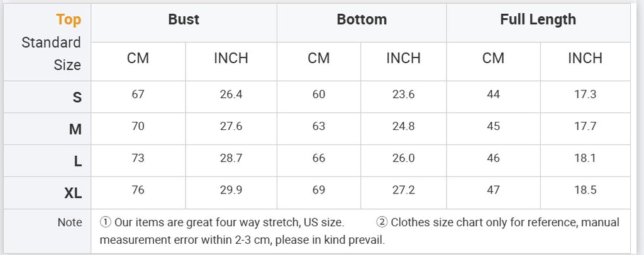Click the 27.6 inch bust value
This screenshot has width=644, height=255.
coord(231,126)
